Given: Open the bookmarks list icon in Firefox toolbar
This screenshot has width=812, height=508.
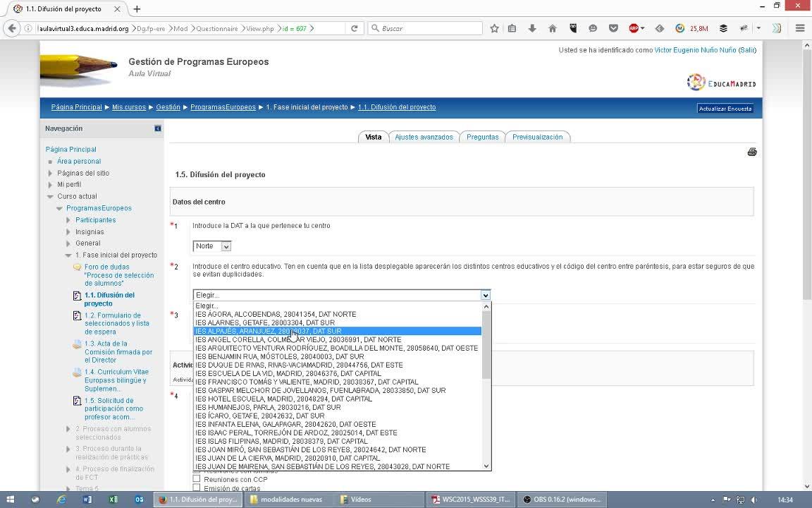Looking at the screenshot, I should [512, 28].
